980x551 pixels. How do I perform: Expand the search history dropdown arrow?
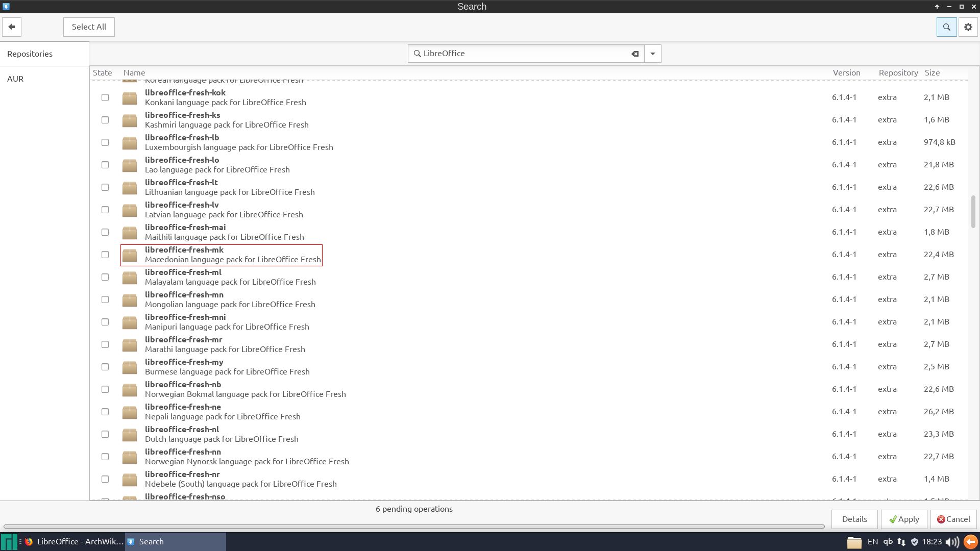pos(652,54)
